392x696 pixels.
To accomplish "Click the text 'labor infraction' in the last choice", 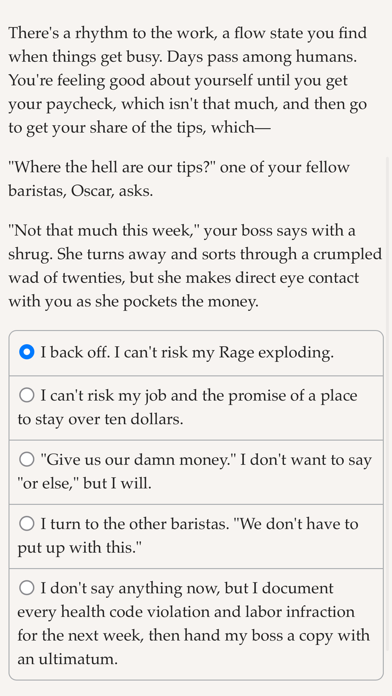I will pyautogui.click(x=305, y=612).
